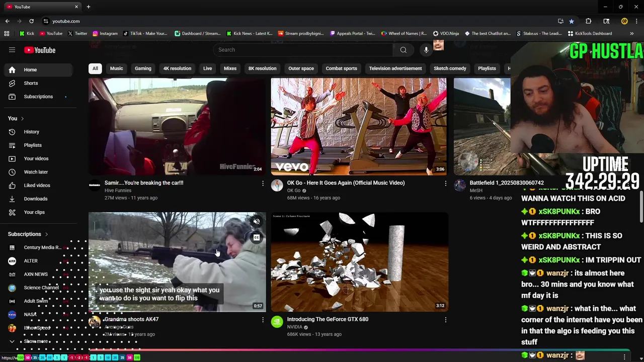Play GeForce GTX 680 fracture thumbnail
644x362 pixels.
[x=359, y=262]
